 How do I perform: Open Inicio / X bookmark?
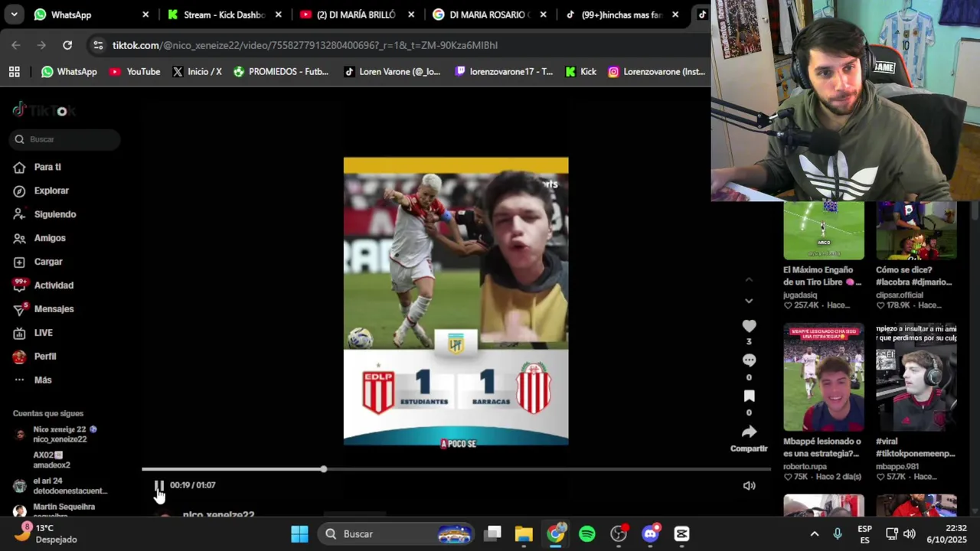pyautogui.click(x=197, y=71)
